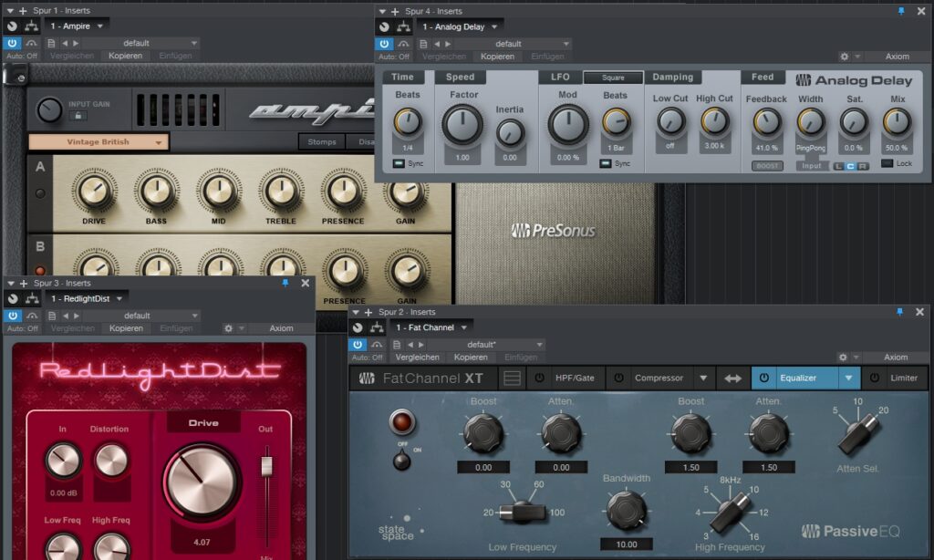Open gear settings in Spur 3 window
This screenshot has height=560, width=934.
point(228,328)
